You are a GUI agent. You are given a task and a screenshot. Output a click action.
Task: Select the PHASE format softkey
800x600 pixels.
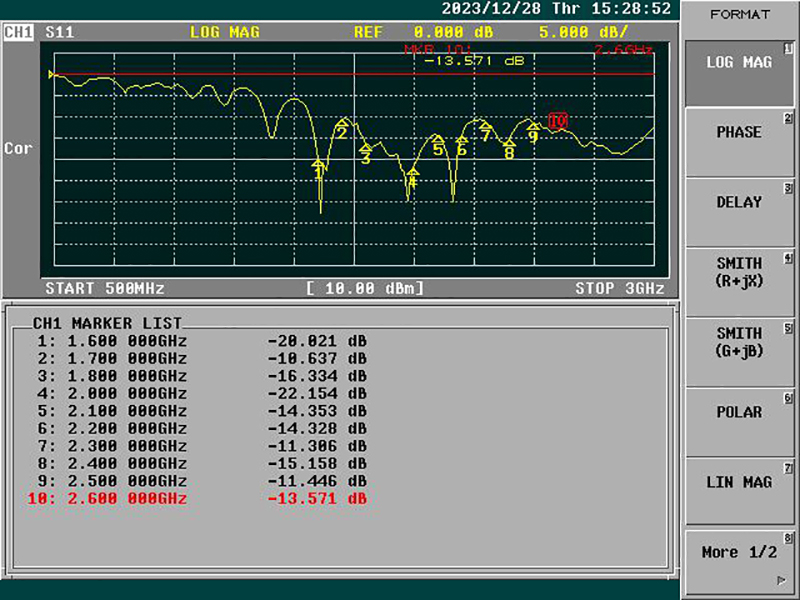pos(739,143)
